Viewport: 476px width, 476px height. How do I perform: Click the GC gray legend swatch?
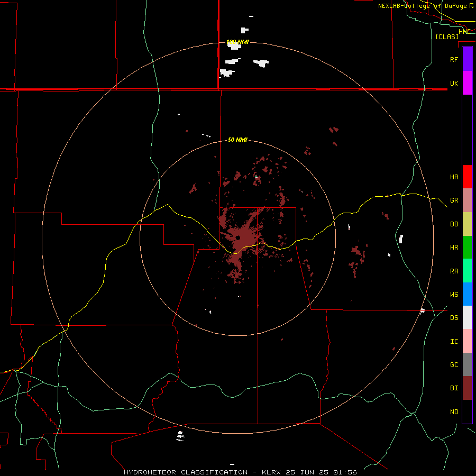pyautogui.click(x=467, y=364)
